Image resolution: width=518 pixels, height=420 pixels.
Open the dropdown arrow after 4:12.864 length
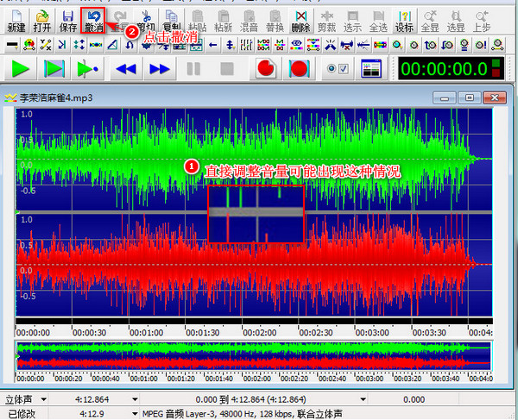click(x=135, y=399)
